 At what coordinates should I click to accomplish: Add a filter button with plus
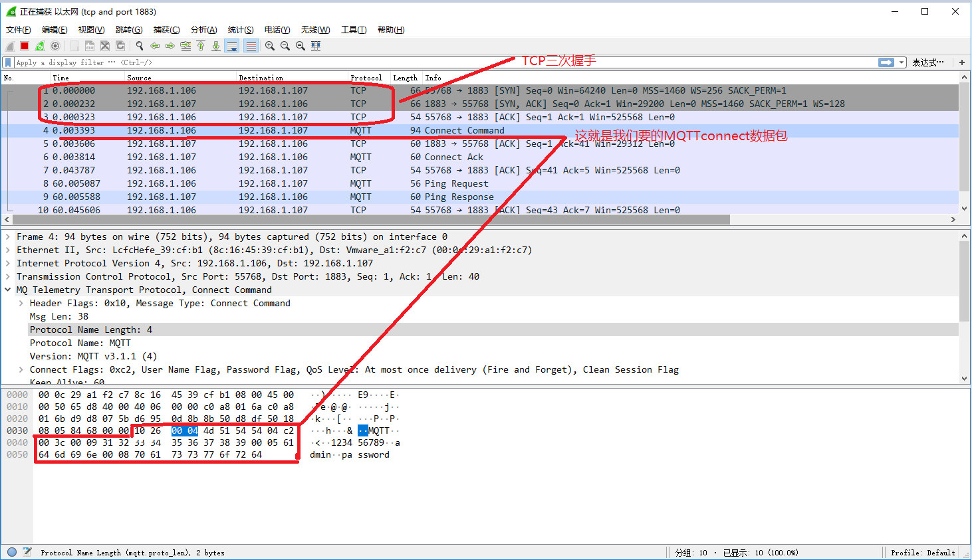[962, 62]
